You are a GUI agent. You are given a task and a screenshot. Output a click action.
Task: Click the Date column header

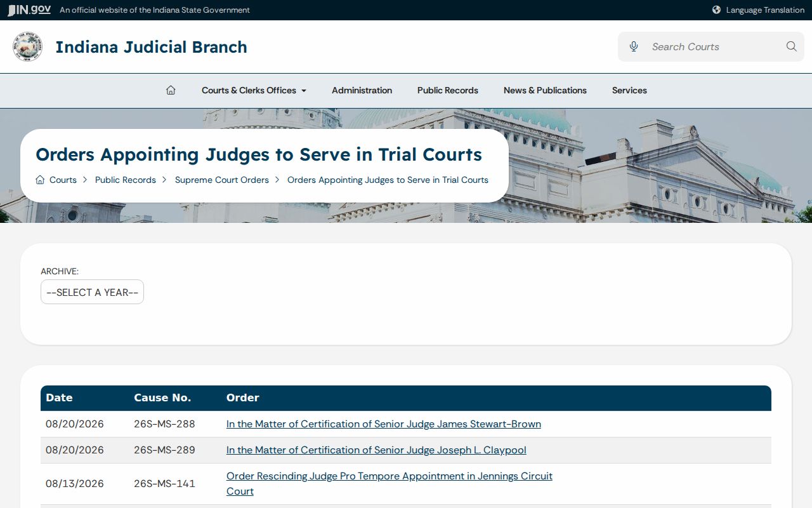click(x=59, y=398)
